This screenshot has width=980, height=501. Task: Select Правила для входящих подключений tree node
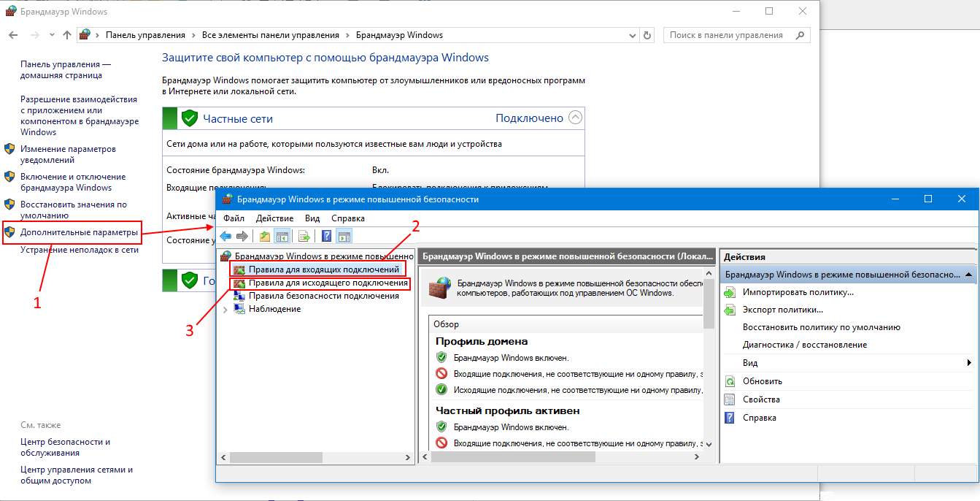[323, 270]
